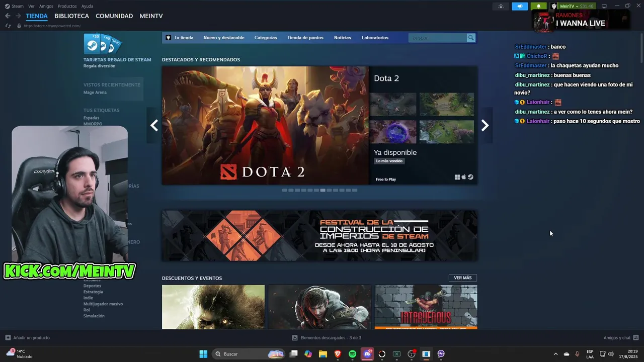Launch Spotify from the taskbar
This screenshot has height=362, width=644.
[352, 354]
